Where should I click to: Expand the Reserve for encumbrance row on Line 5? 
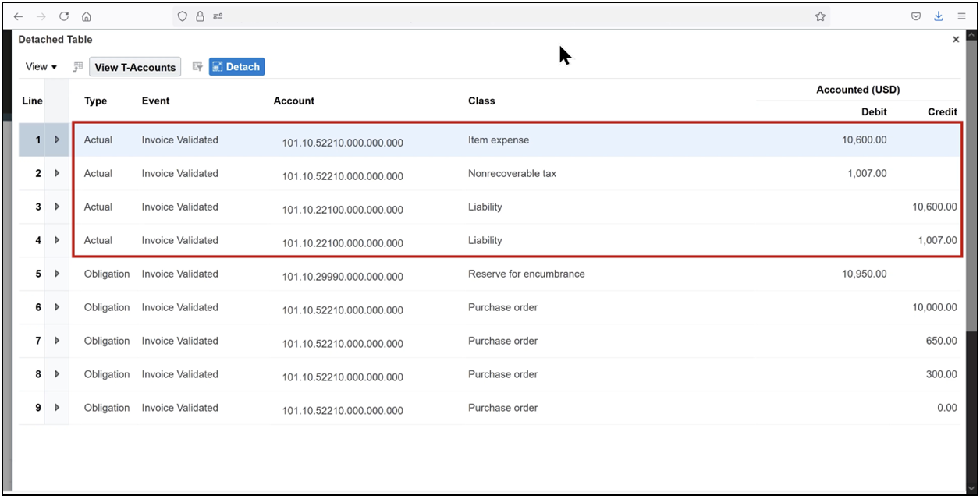[56, 274]
